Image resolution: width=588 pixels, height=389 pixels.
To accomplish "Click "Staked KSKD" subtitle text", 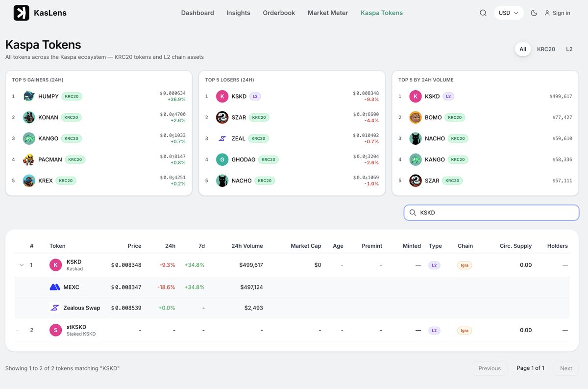I will click(x=81, y=334).
